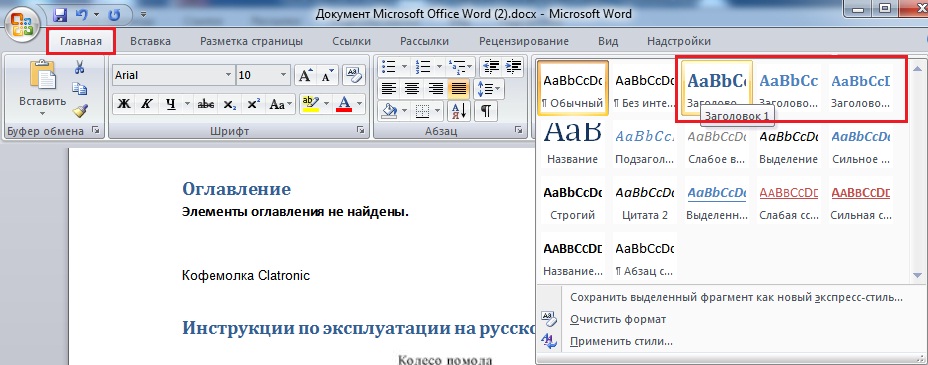Sort text using the А-Я sort icon
The image size is (928, 365).
[x=459, y=111]
